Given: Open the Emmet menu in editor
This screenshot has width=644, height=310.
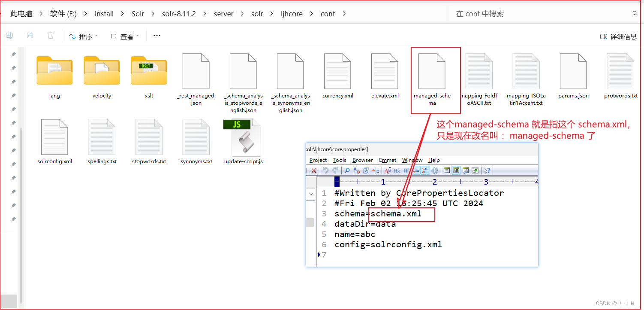Looking at the screenshot, I should click(388, 160).
